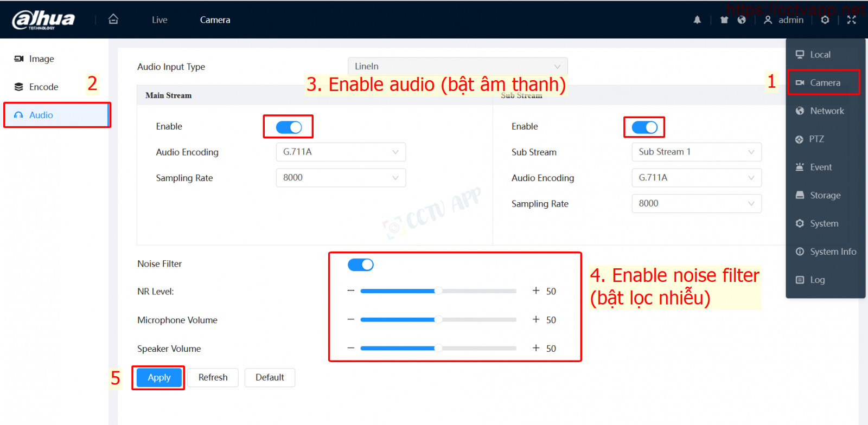
Task: Click the Network globe icon
Action: 800,111
